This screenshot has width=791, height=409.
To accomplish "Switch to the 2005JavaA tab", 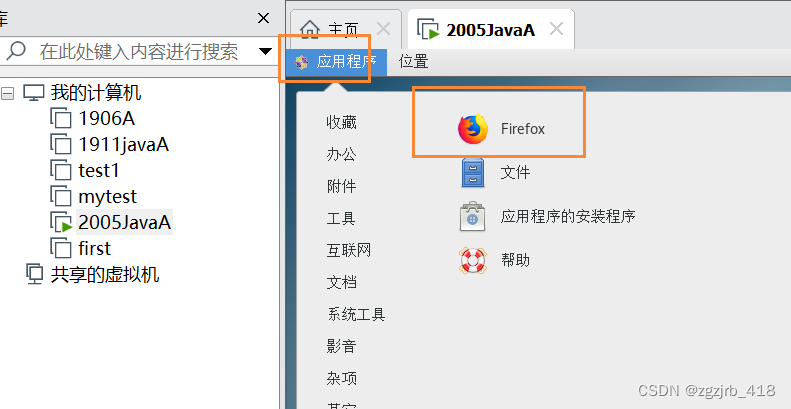I will pyautogui.click(x=491, y=30).
